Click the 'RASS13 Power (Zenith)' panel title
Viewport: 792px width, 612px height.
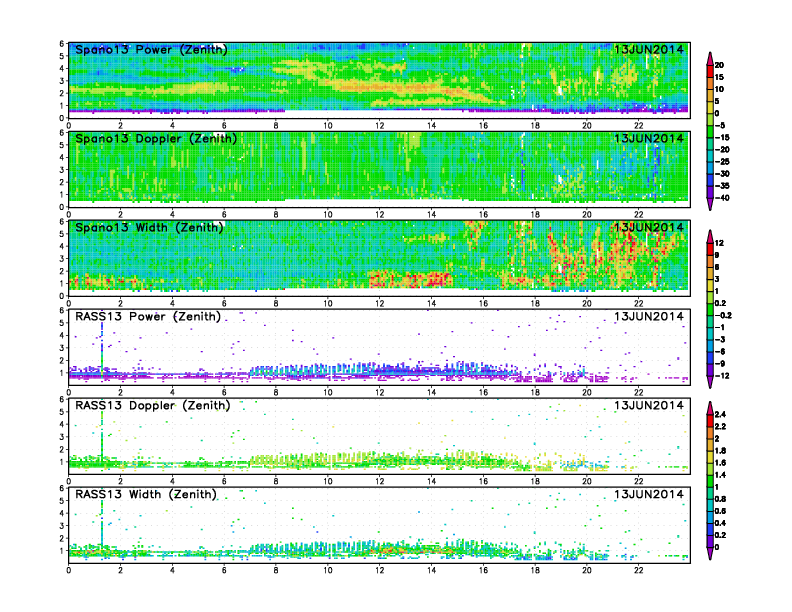click(x=147, y=317)
